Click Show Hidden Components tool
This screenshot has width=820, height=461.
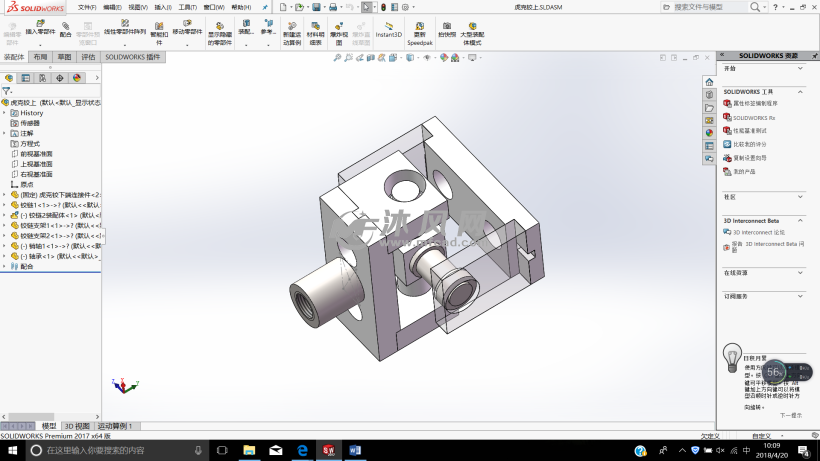(x=220, y=33)
